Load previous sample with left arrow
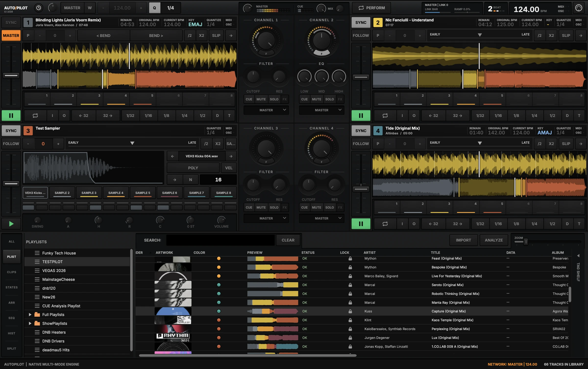588x369 pixels. click(172, 156)
